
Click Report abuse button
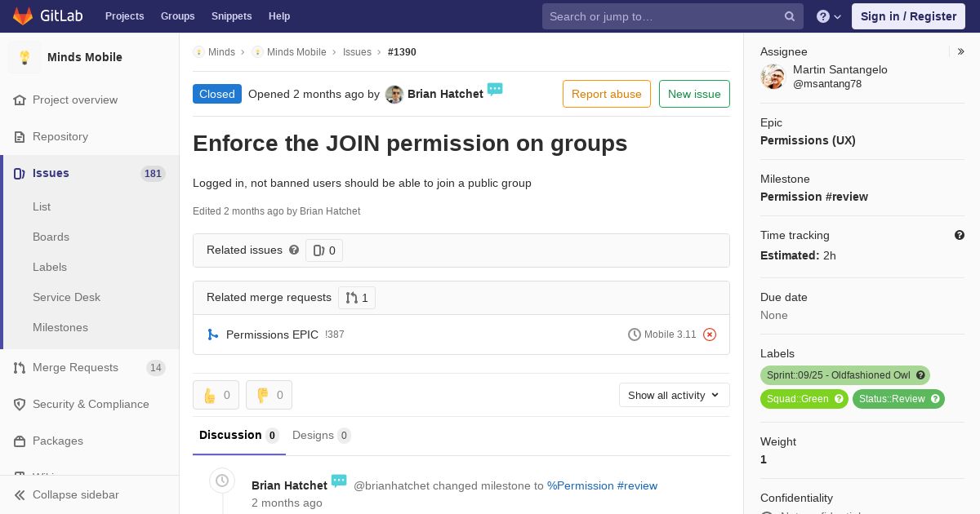click(607, 94)
